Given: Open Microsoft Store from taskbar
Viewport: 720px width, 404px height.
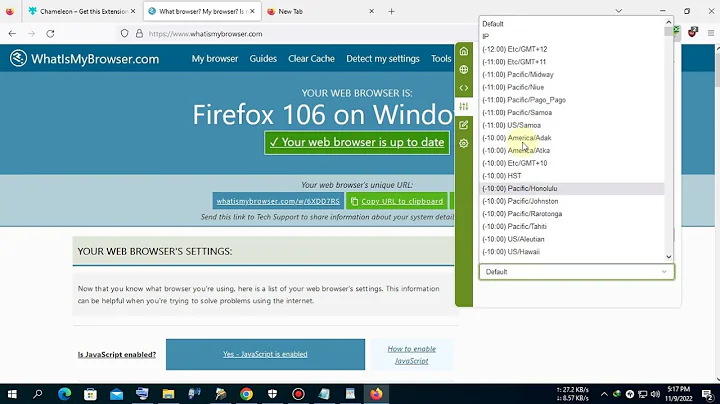Looking at the screenshot, I should click(x=90, y=394).
